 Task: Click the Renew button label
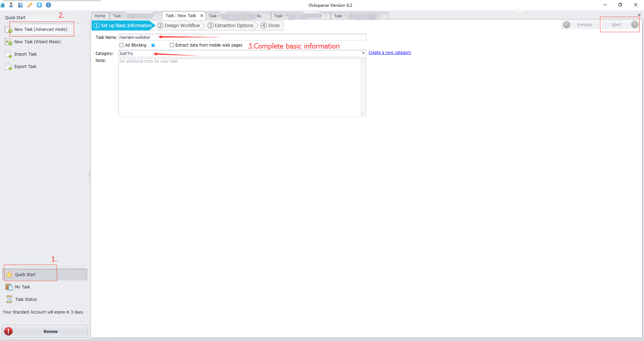coord(51,331)
